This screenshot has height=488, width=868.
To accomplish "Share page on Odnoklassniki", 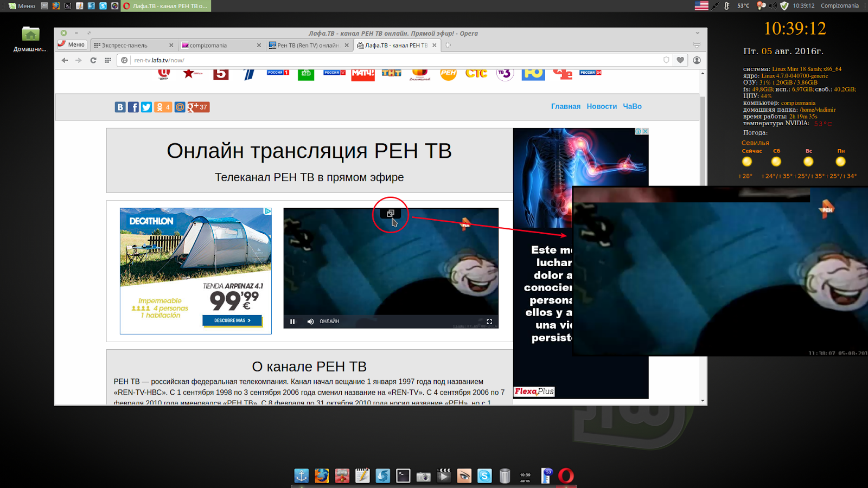I will tap(163, 107).
